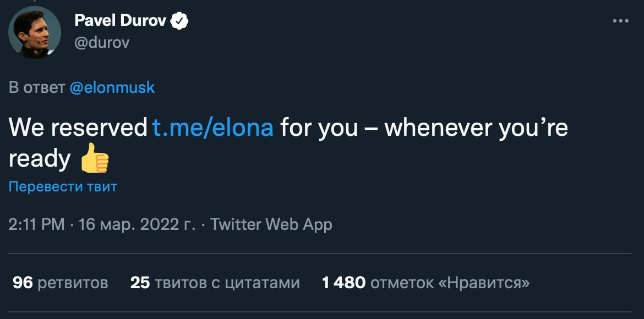Image resolution: width=644 pixels, height=319 pixels.
Task: Click the word "ready" in tweet
Action: click(40, 159)
